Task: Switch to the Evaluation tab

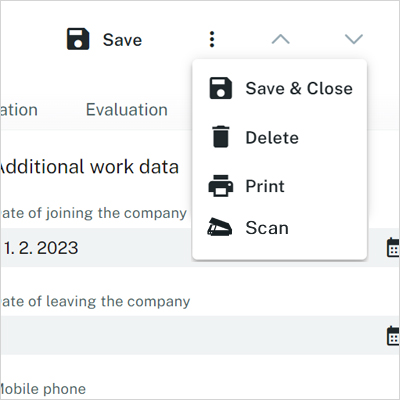Action: click(x=127, y=110)
